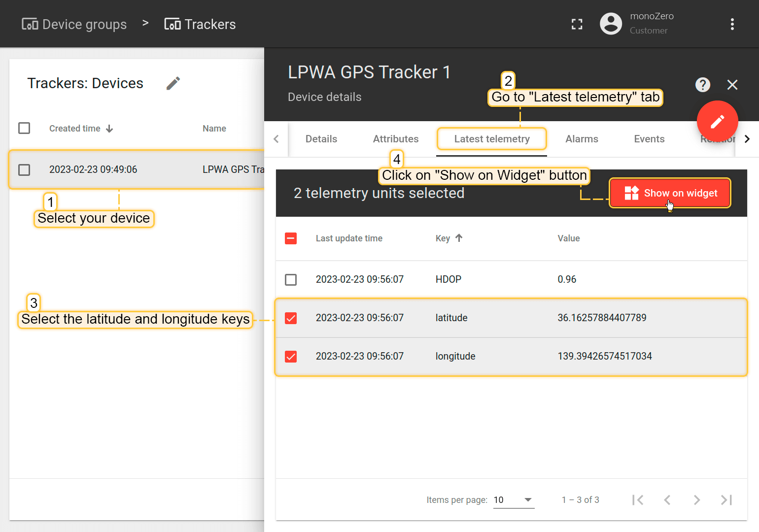Switch to the Alarms tab

coord(582,139)
